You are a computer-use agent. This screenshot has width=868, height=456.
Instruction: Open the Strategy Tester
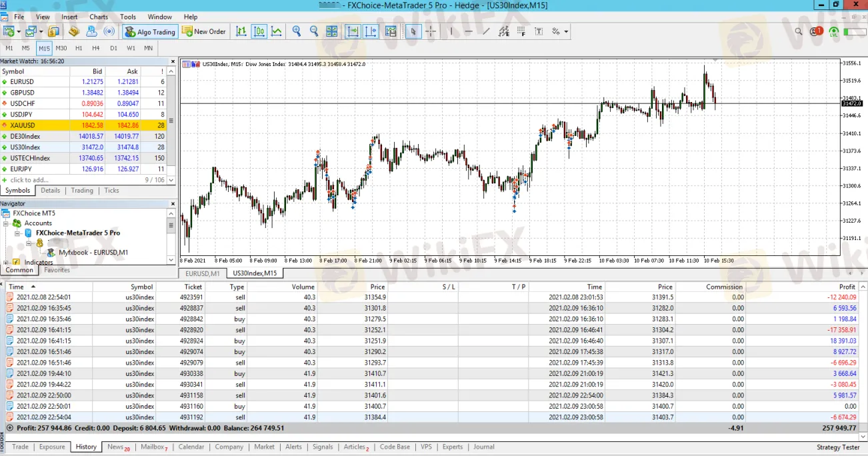(838, 447)
